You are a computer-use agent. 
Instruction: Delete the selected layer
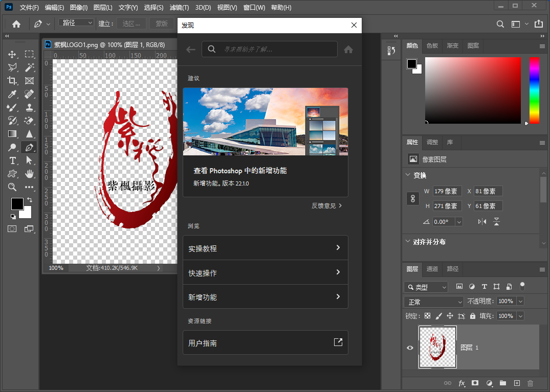pyautogui.click(x=531, y=383)
